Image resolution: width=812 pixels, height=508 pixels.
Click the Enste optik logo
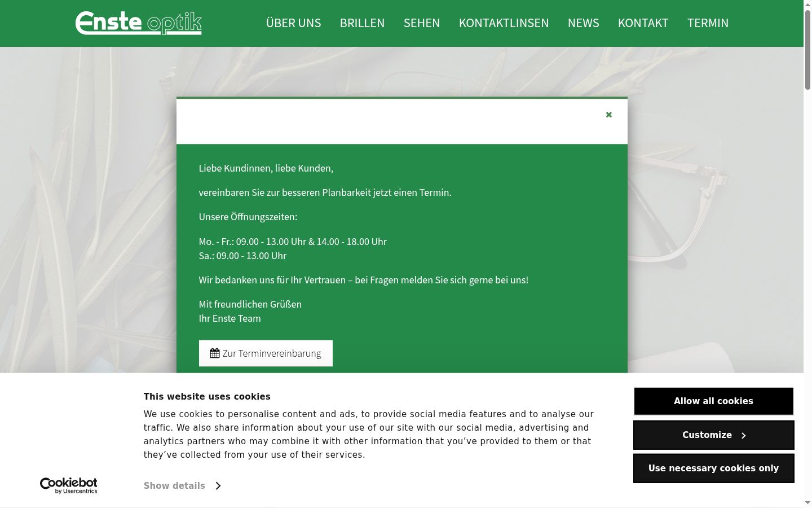click(x=139, y=23)
